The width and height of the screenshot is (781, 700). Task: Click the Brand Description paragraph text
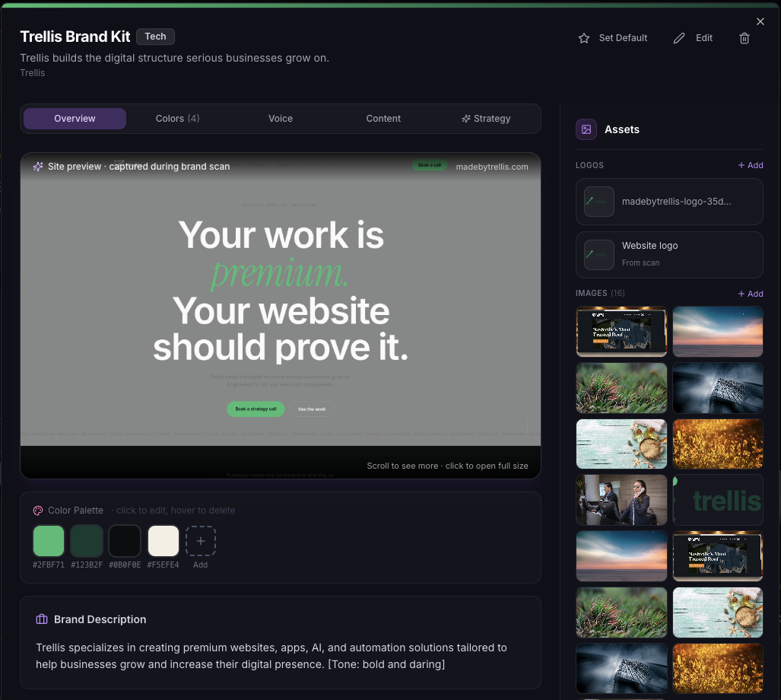click(271, 656)
